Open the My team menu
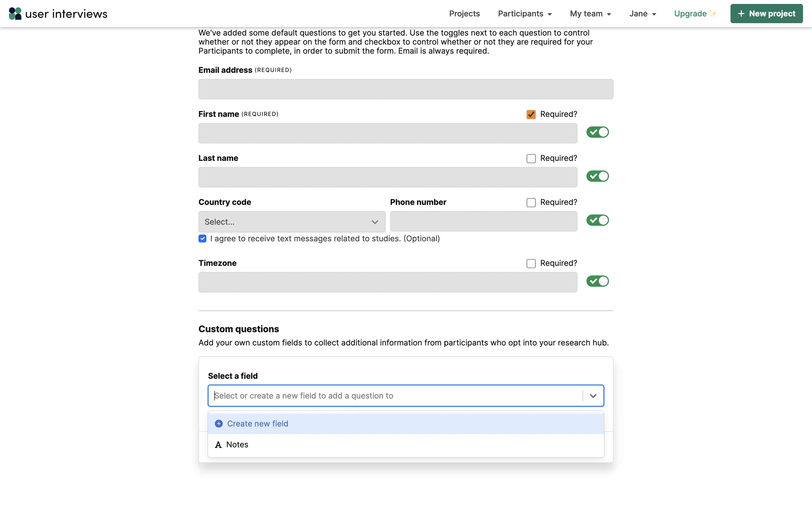 (590, 14)
